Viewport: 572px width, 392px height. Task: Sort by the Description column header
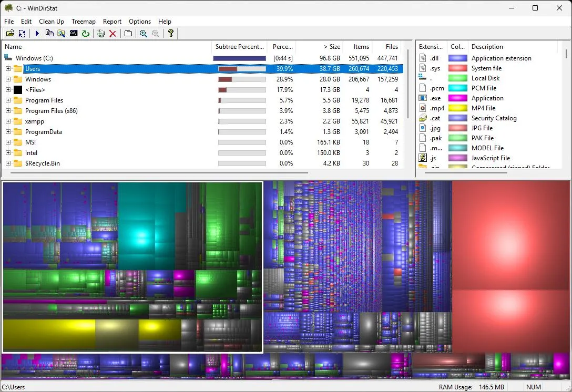(x=513, y=47)
